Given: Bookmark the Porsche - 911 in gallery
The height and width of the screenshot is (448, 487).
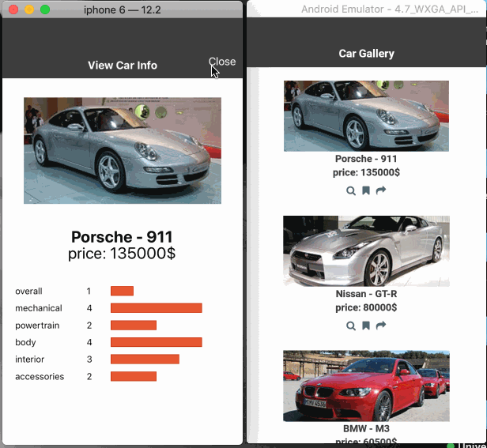Looking at the screenshot, I should point(366,190).
